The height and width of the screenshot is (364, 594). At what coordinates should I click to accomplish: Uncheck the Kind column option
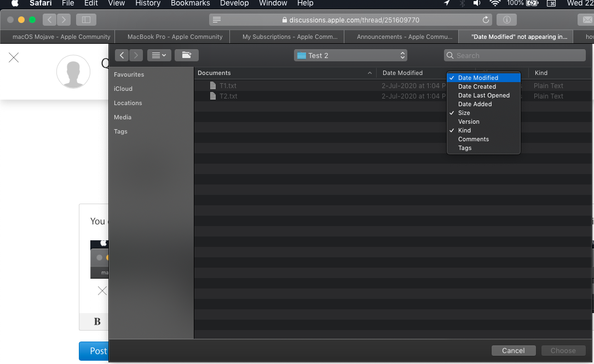click(484, 130)
